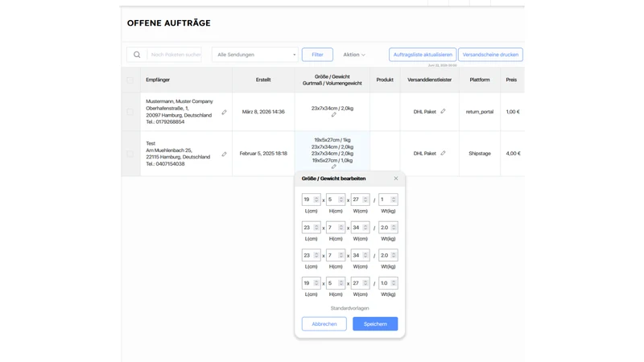Viewport: 644px width, 362px height.
Task: Edit DHL Paket carrier in Mustermann row
Action: (444, 111)
